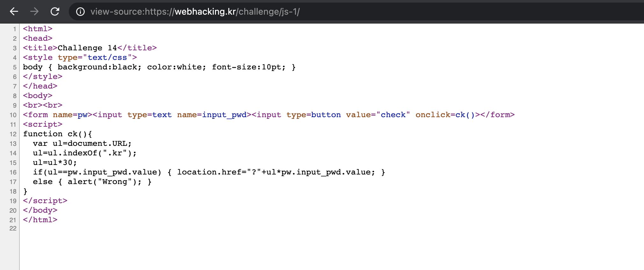Screen dimensions: 644x270
Task: Focus the address bar showing webhacking.kr URL
Action: pos(357,12)
